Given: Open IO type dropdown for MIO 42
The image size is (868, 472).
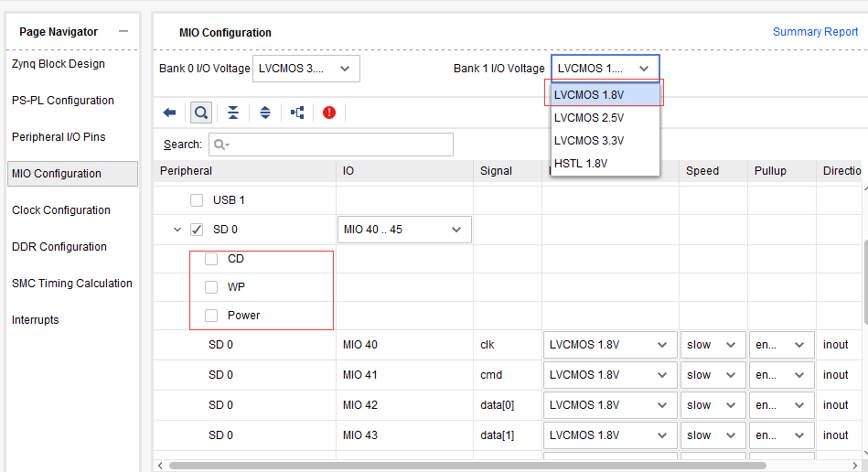Looking at the screenshot, I should 610,405.
